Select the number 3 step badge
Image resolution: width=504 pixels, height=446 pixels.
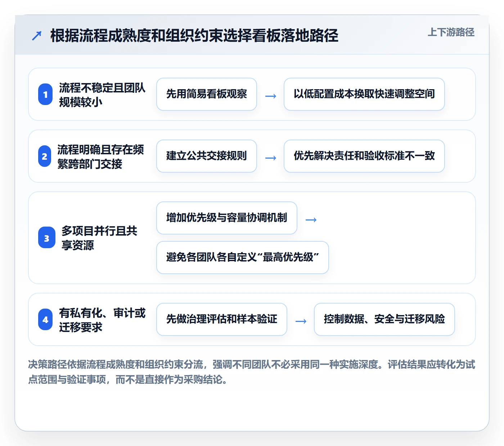coord(47,237)
